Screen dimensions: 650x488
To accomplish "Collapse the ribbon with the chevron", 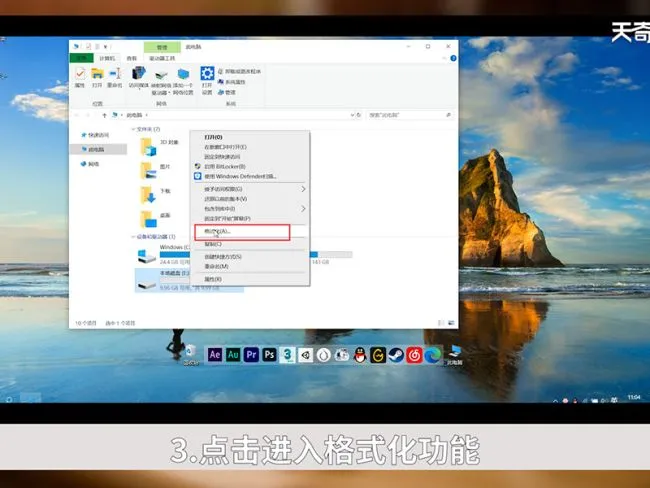I will point(444,58).
